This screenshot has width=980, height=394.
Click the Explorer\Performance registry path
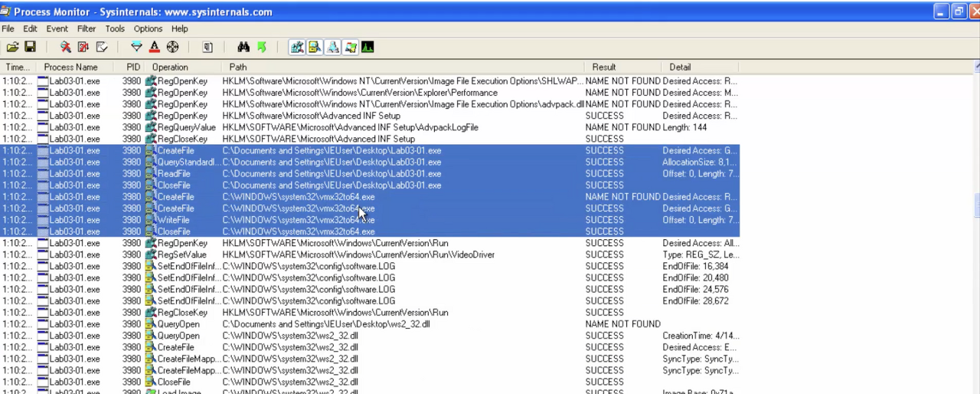click(x=360, y=93)
